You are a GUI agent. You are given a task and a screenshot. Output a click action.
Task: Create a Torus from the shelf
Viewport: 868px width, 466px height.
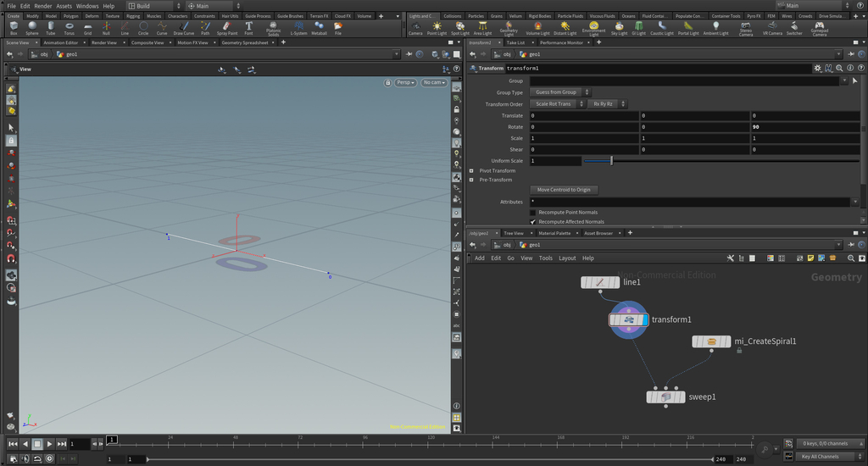[70, 28]
